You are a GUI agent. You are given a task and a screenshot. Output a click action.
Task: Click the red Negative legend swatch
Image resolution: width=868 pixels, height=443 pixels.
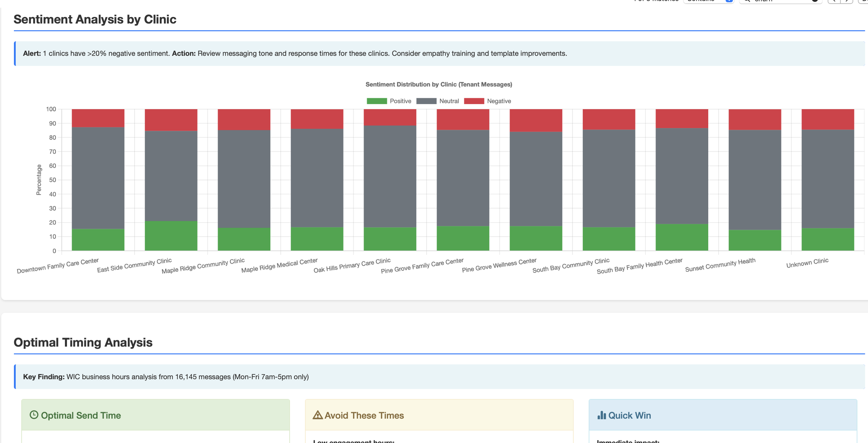pyautogui.click(x=474, y=101)
